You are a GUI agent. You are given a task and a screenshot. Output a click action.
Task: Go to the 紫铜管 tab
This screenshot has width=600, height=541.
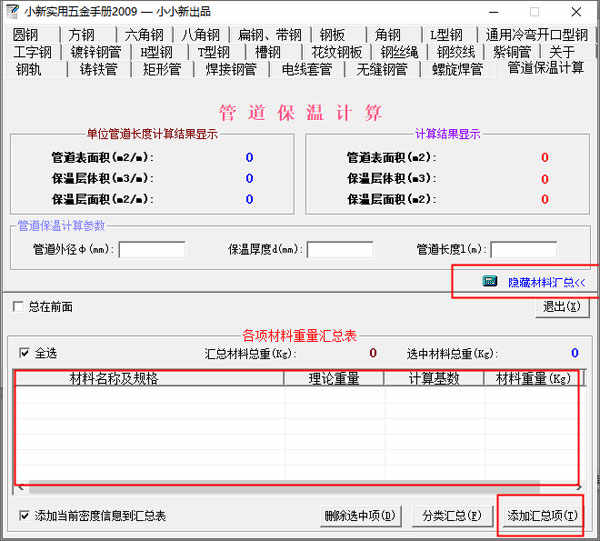point(512,52)
